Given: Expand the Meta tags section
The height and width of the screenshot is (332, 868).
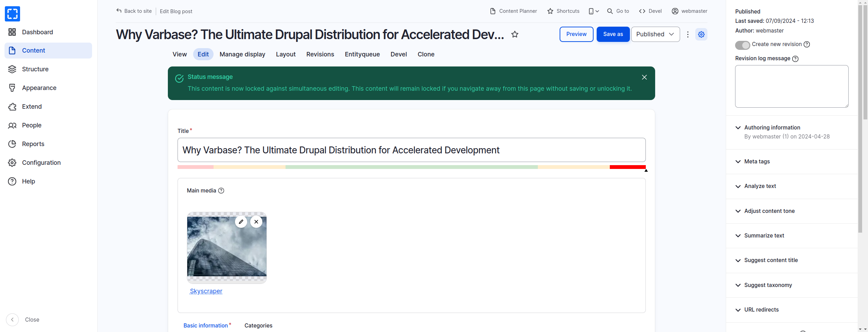Looking at the screenshot, I should (x=757, y=162).
